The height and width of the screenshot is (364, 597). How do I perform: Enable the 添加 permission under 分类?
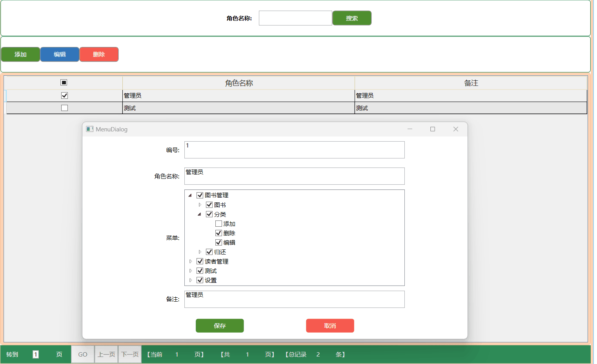[x=218, y=224]
